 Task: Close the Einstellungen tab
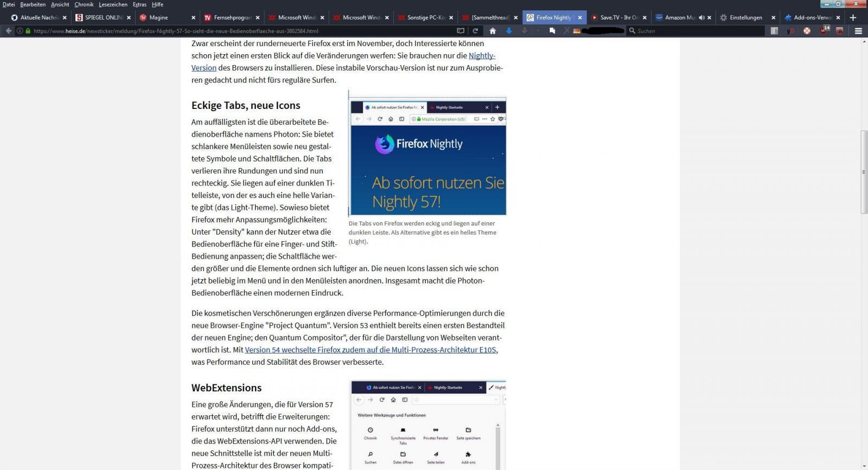pyautogui.click(x=774, y=17)
